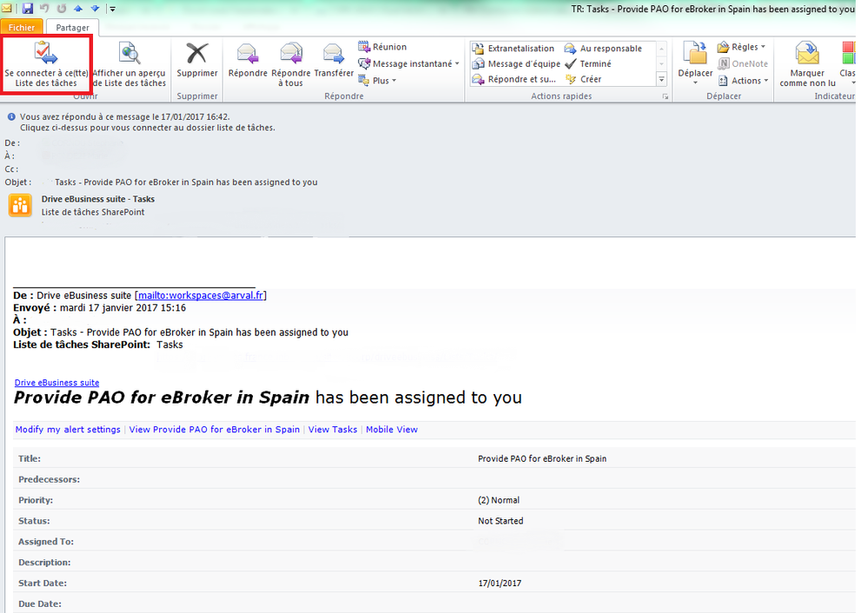Screen dimensions: 868x613
Task: Open the Déplacer move dropdown
Action: pyautogui.click(x=695, y=63)
